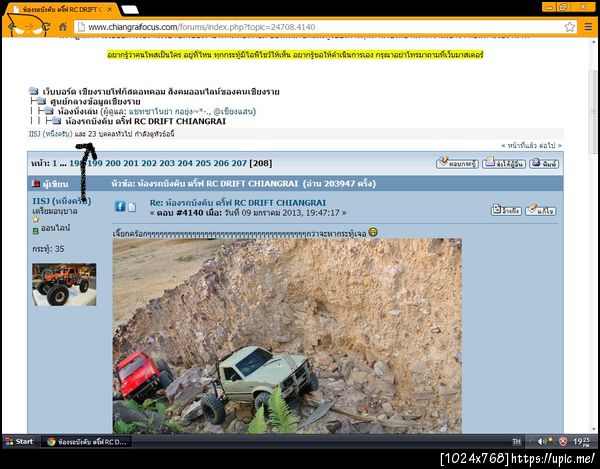Open IISJ author profile name link

pos(62,201)
